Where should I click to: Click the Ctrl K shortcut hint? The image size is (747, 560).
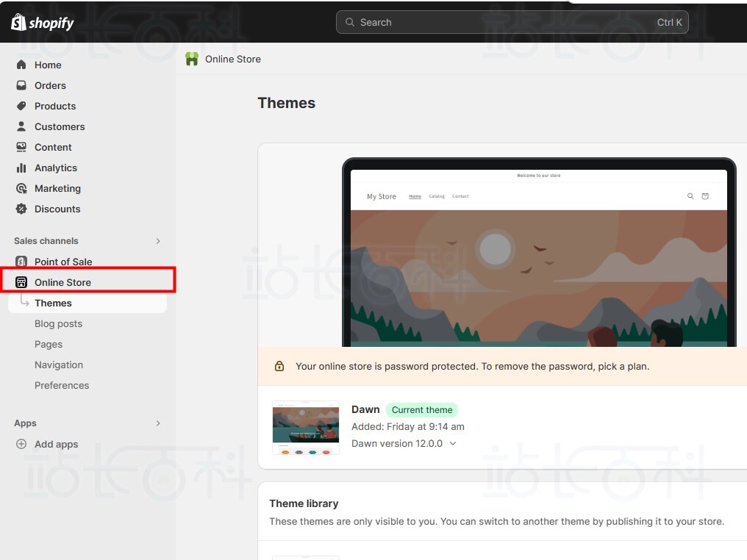tap(669, 22)
